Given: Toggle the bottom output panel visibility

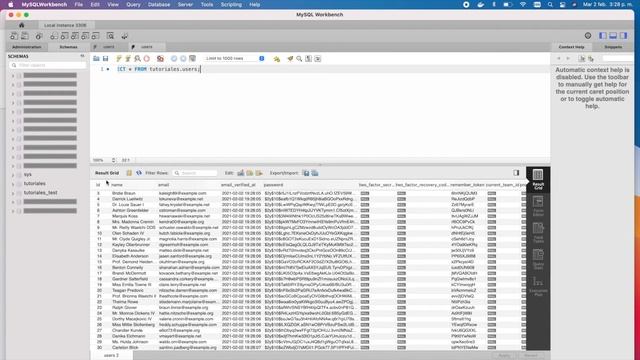Looking at the screenshot, I should pyautogui.click(x=613, y=36).
